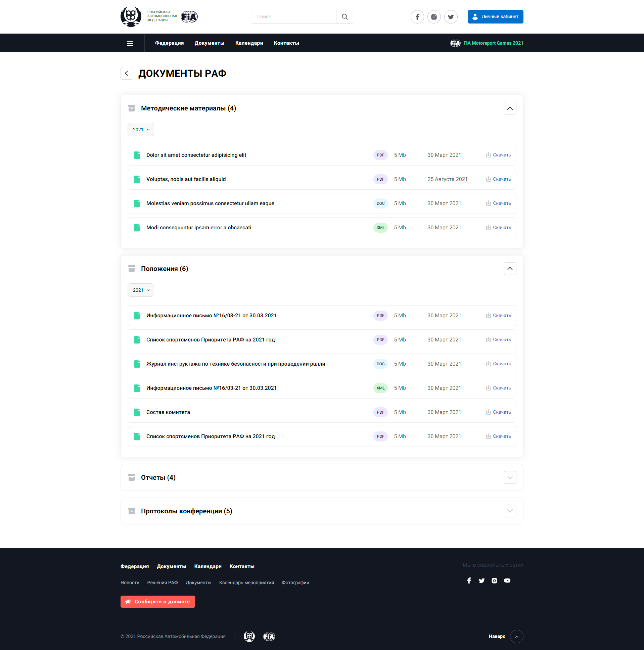The image size is (644, 650).
Task: Open Календари in footer menu
Action: click(208, 566)
